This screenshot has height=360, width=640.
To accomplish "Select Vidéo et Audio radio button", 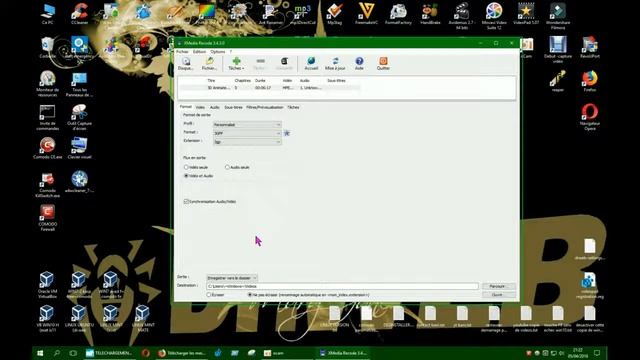I will (186, 176).
